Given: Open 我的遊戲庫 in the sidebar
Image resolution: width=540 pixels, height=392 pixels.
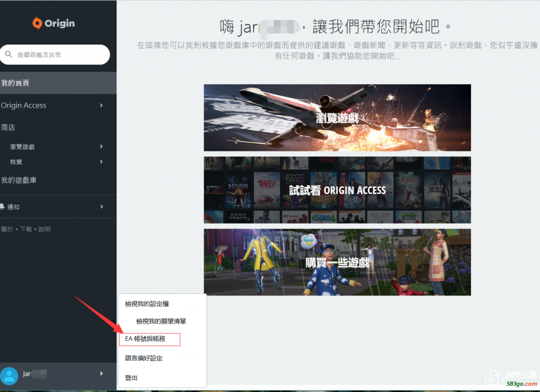Looking at the screenshot, I should pyautogui.click(x=19, y=180).
